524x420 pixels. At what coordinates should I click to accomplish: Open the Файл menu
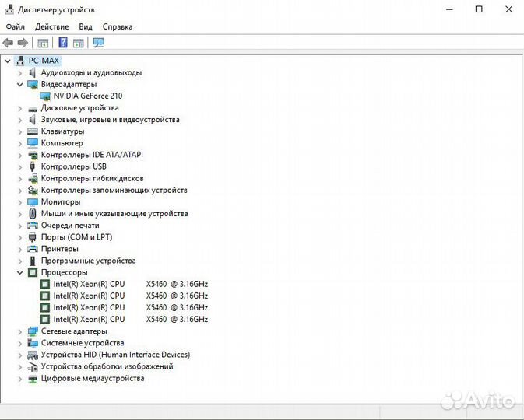coord(16,26)
